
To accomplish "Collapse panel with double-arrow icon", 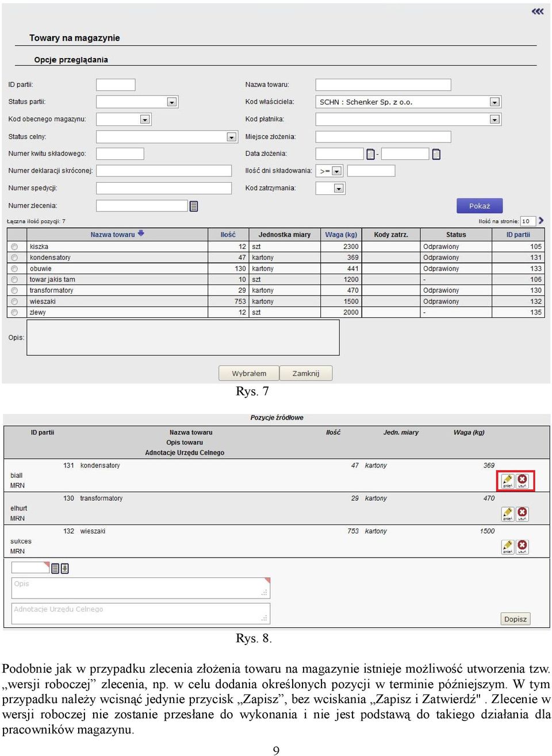I will tap(538, 11).
